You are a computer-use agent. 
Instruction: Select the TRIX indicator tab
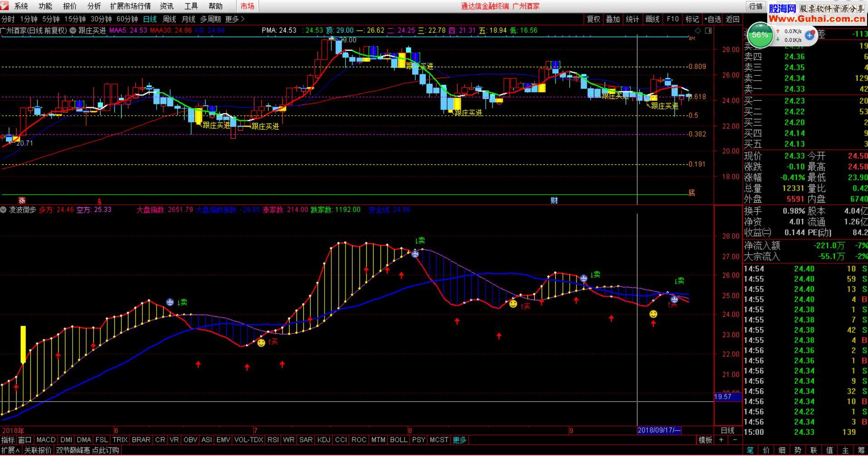click(x=120, y=440)
